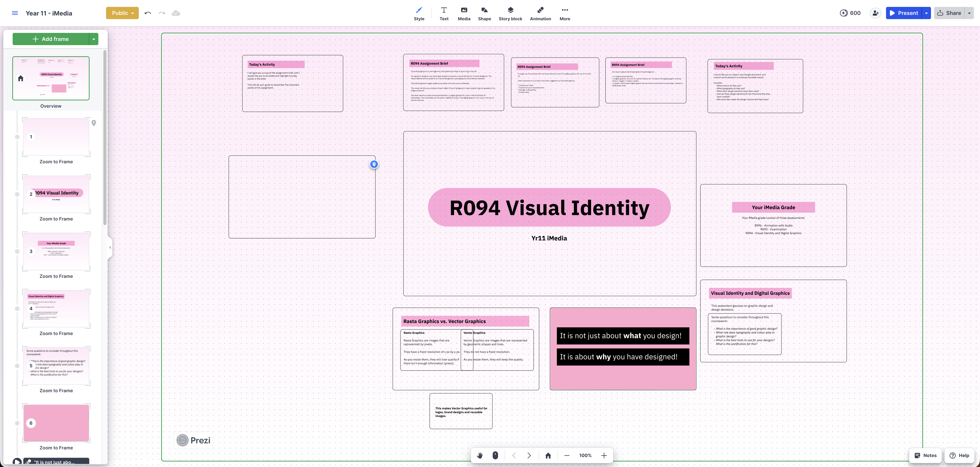
Task: Select text 'It is about why you have designed!'
Action: pyautogui.click(x=623, y=357)
